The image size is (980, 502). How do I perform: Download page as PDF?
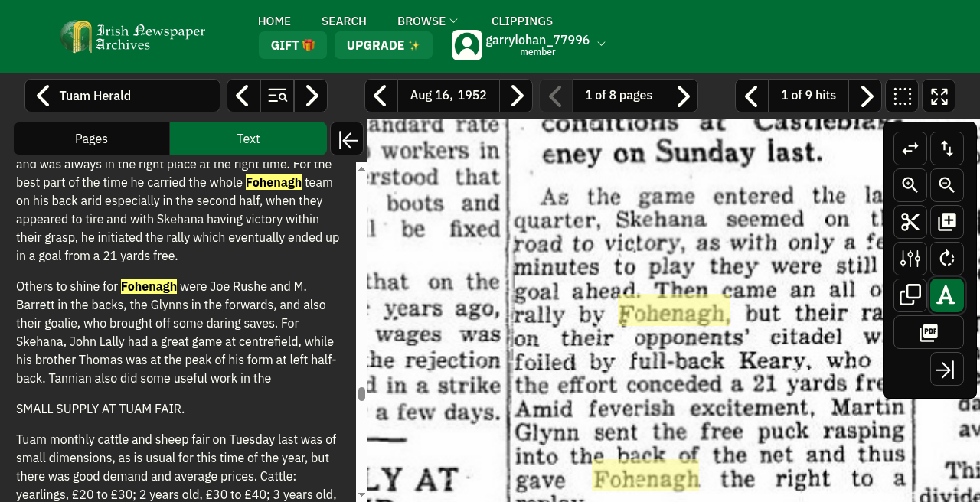[929, 332]
